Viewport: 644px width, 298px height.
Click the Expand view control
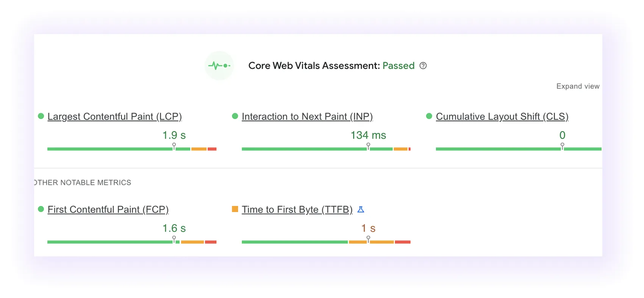[578, 86]
